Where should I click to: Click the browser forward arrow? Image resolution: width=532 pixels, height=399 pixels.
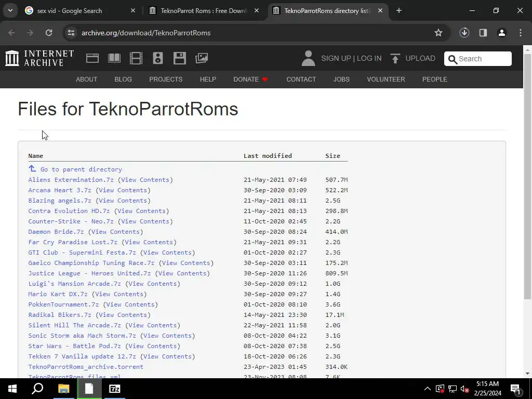coord(30,33)
